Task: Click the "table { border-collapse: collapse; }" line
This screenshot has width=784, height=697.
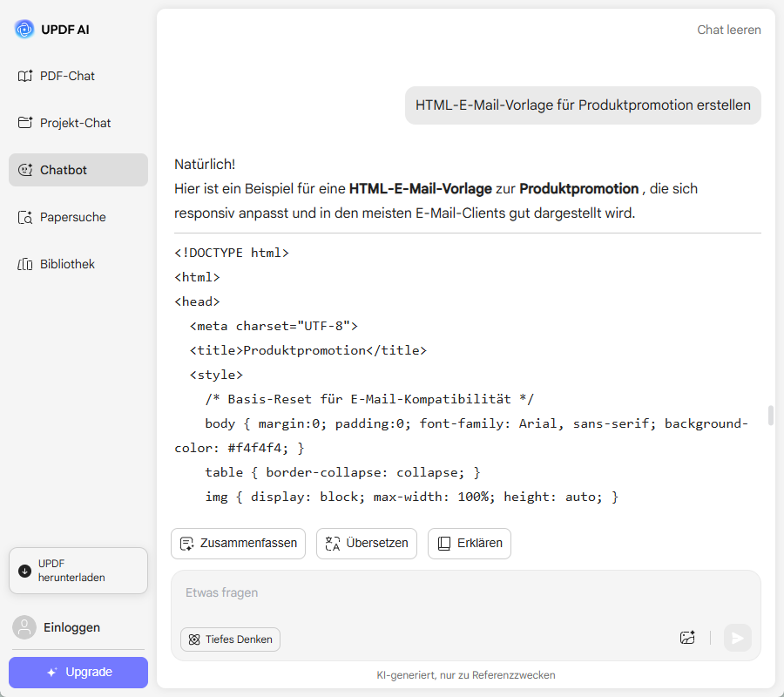Action: click(342, 472)
